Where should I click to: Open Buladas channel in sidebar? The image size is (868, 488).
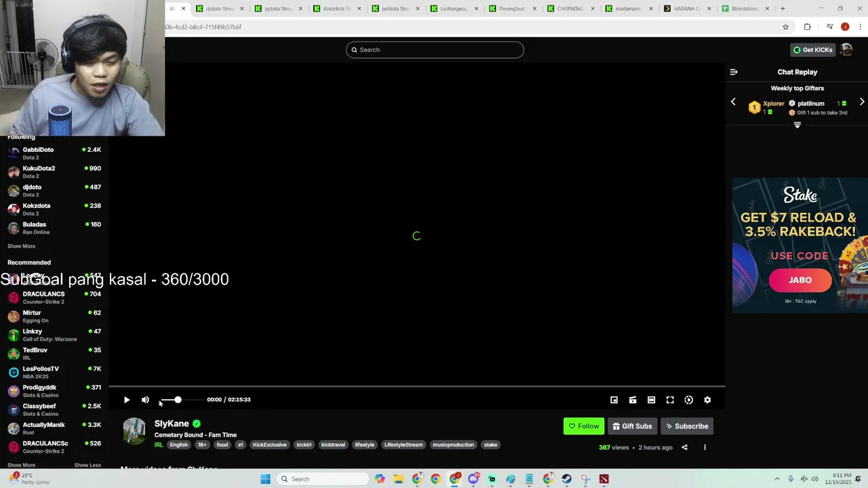[x=54, y=228]
